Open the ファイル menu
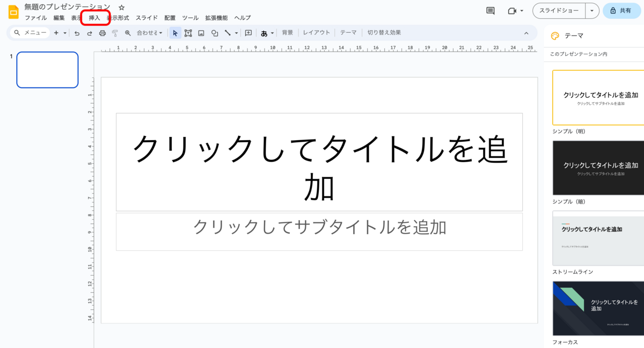This screenshot has height=348, width=644. tap(35, 18)
